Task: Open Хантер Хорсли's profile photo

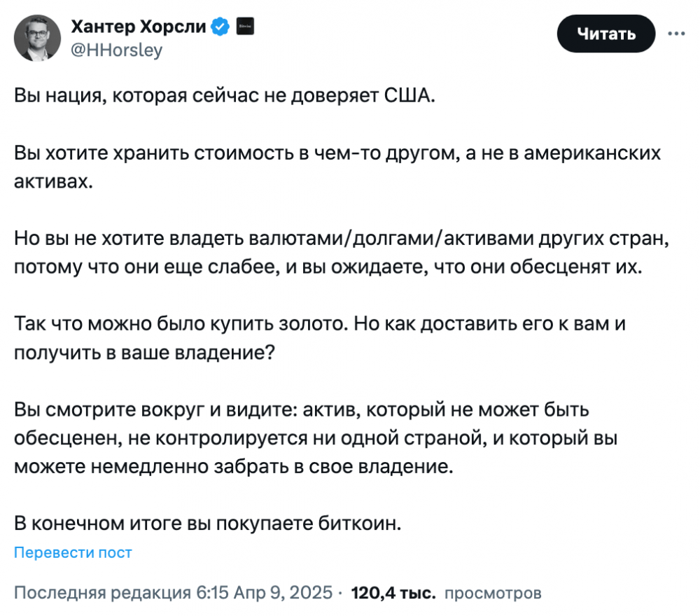Action: [x=37, y=38]
